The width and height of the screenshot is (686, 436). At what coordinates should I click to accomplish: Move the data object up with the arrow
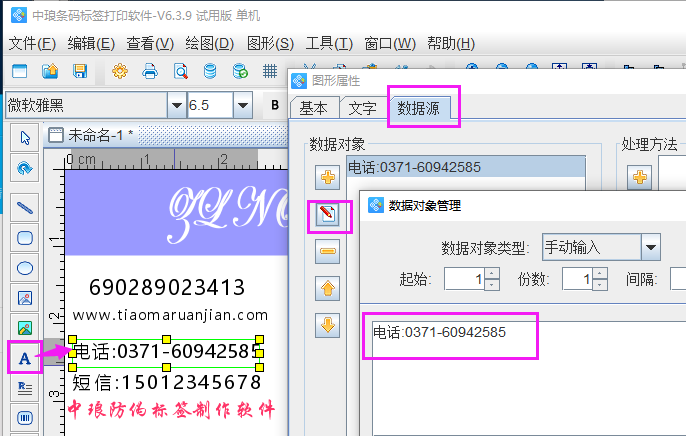pyautogui.click(x=328, y=289)
